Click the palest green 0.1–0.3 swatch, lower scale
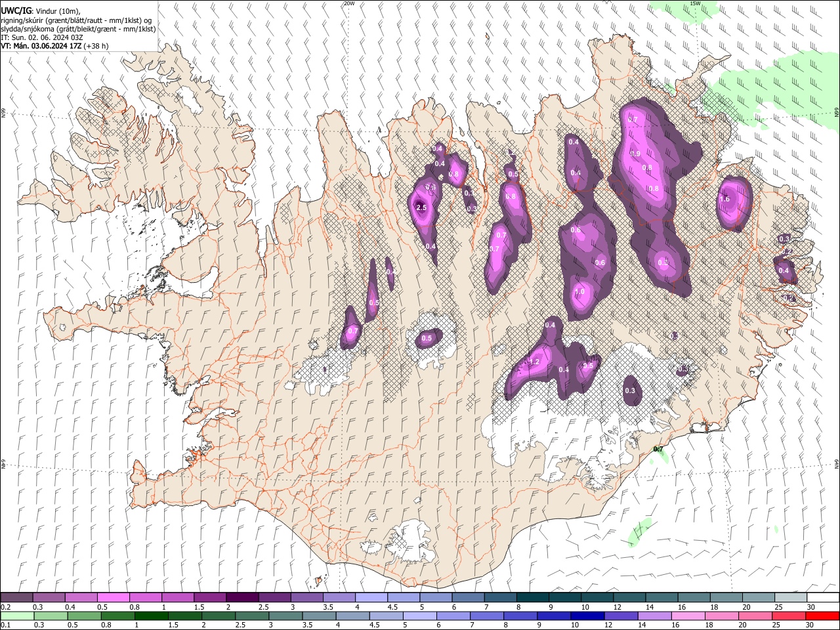Screen dimensions: 840x630 pyautogui.click(x=16, y=616)
